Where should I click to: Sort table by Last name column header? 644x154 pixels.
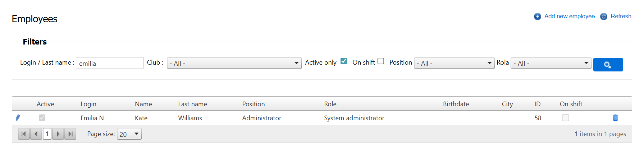click(x=192, y=104)
